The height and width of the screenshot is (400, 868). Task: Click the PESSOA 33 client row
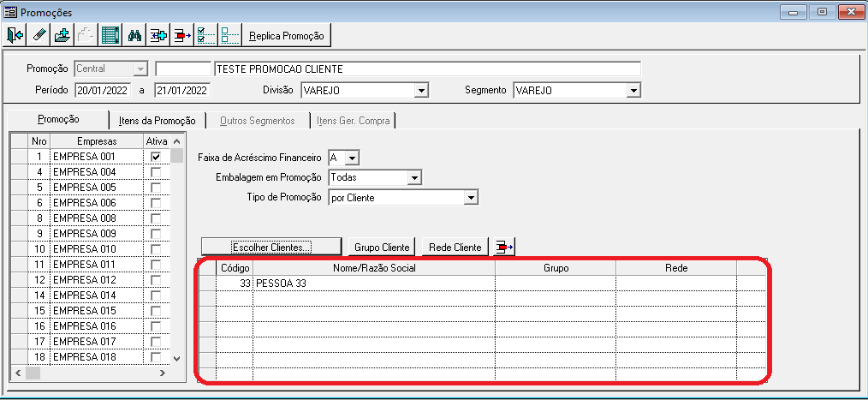click(483, 284)
